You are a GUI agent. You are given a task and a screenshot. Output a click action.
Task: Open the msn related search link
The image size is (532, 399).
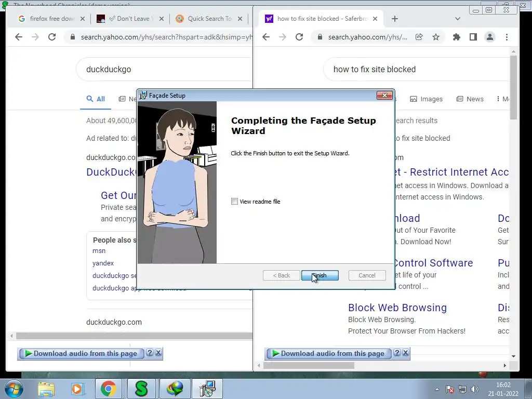pyautogui.click(x=99, y=251)
